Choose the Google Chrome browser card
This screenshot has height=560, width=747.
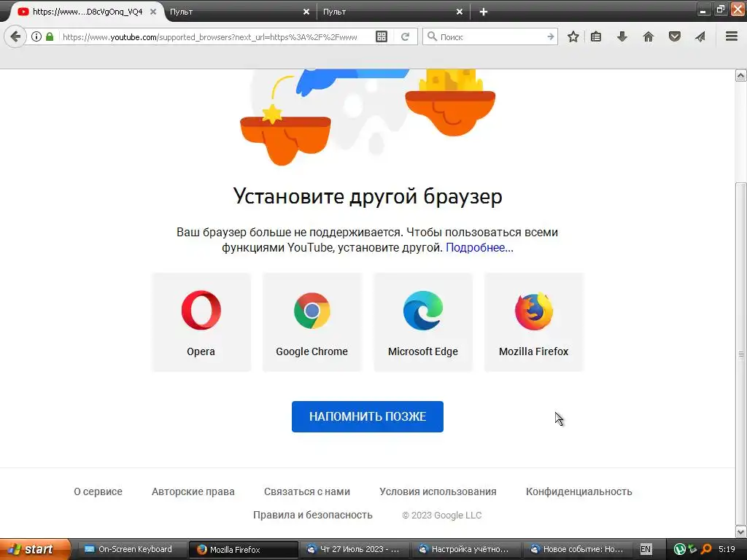coord(312,322)
